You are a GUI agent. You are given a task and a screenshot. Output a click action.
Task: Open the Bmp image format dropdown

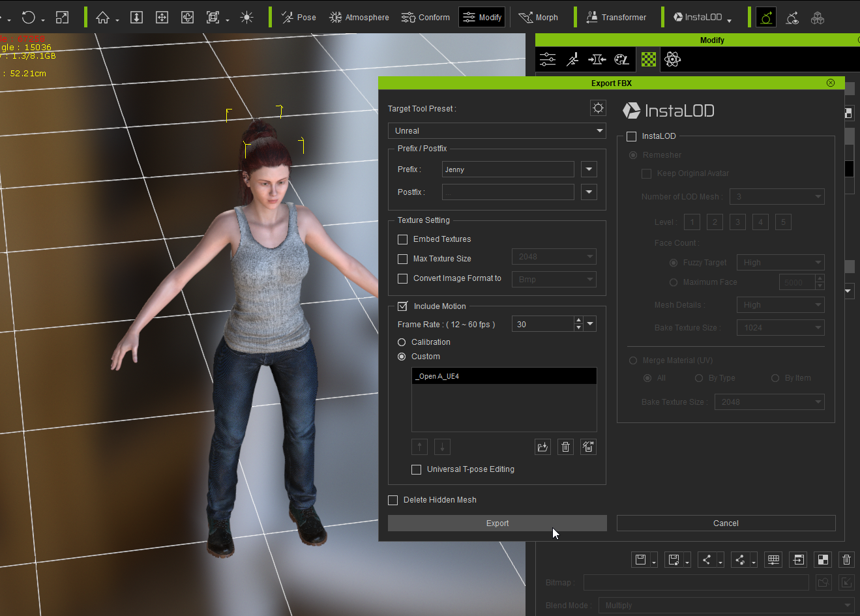tap(554, 280)
